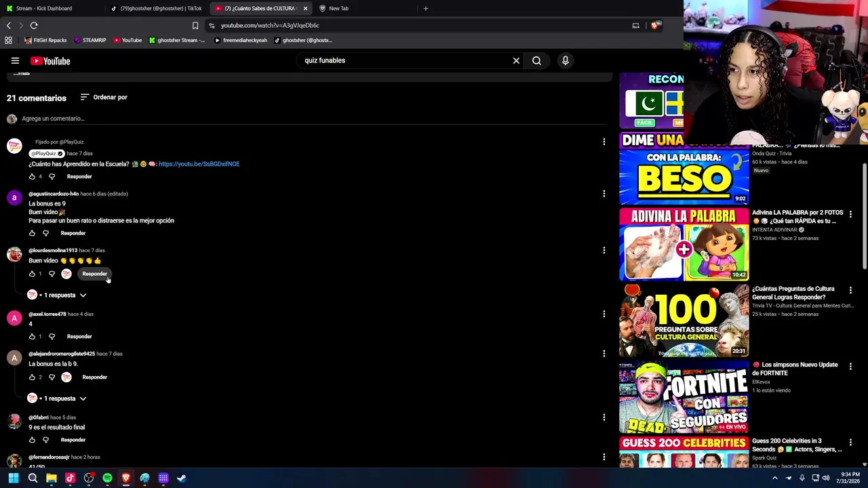Close the active YouTube browser tab
The width and height of the screenshot is (868, 488).
click(305, 8)
